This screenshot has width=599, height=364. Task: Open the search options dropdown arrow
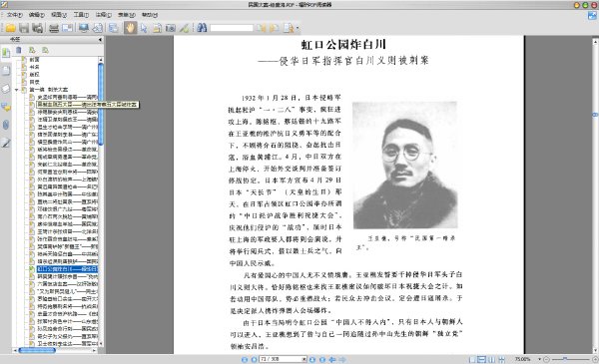pyautogui.click(x=298, y=28)
